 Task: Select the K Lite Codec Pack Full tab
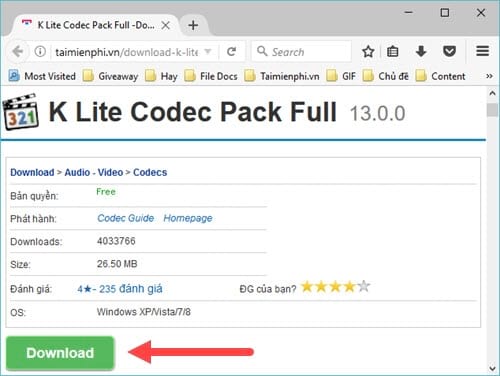pyautogui.click(x=90, y=25)
